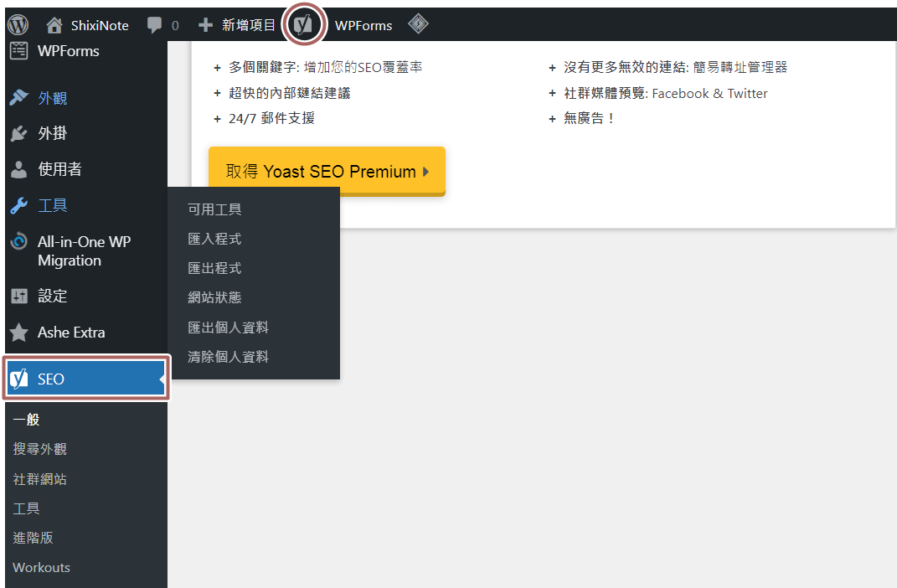Open the ShixiNote site link
The height and width of the screenshot is (588, 897).
100,25
